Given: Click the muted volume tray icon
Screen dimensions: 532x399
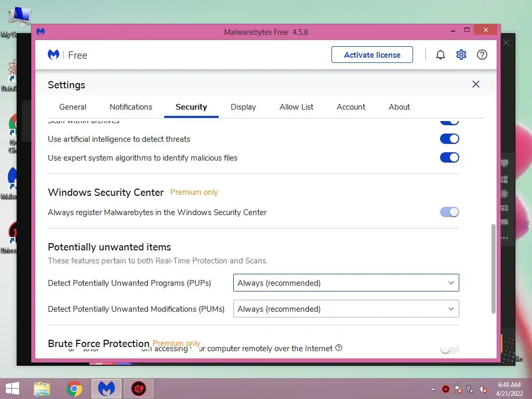Looking at the screenshot, I should (x=483, y=389).
